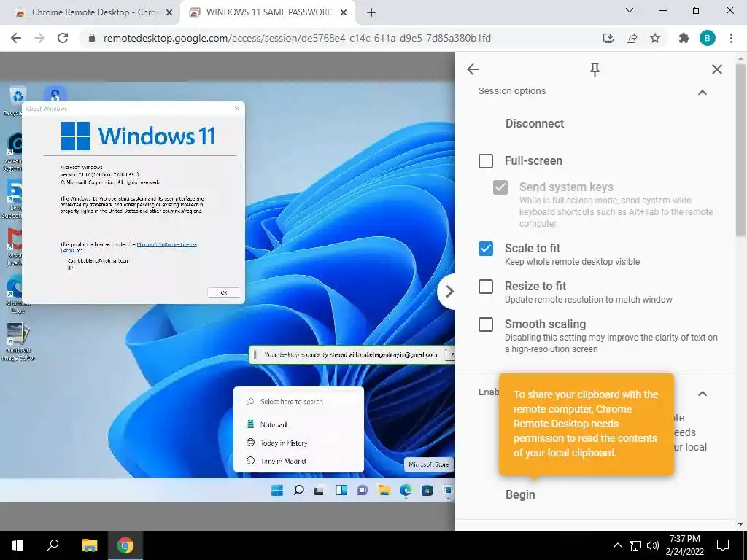Image resolution: width=747 pixels, height=560 pixels.
Task: Open the Microsoft Software License Terms link
Action: 167,244
